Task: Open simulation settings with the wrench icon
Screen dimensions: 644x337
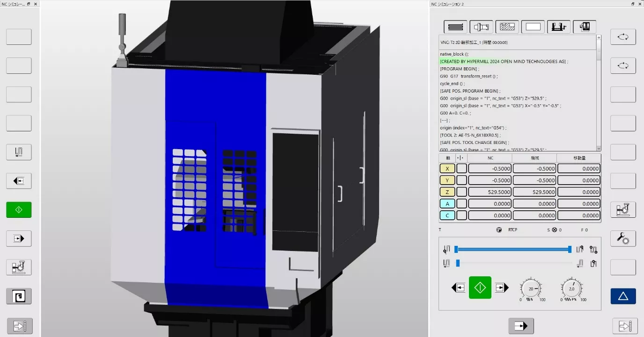Action: click(x=623, y=238)
